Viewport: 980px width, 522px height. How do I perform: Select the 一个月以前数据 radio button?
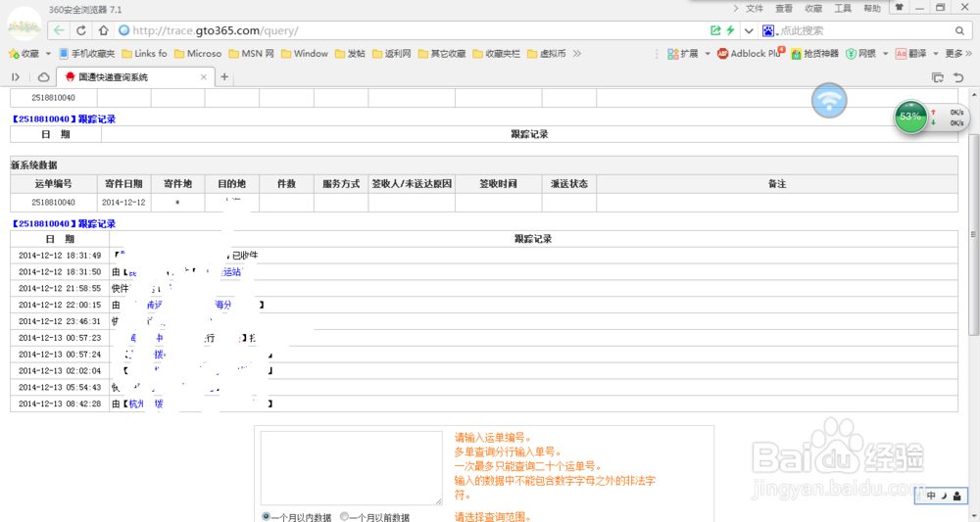344,516
